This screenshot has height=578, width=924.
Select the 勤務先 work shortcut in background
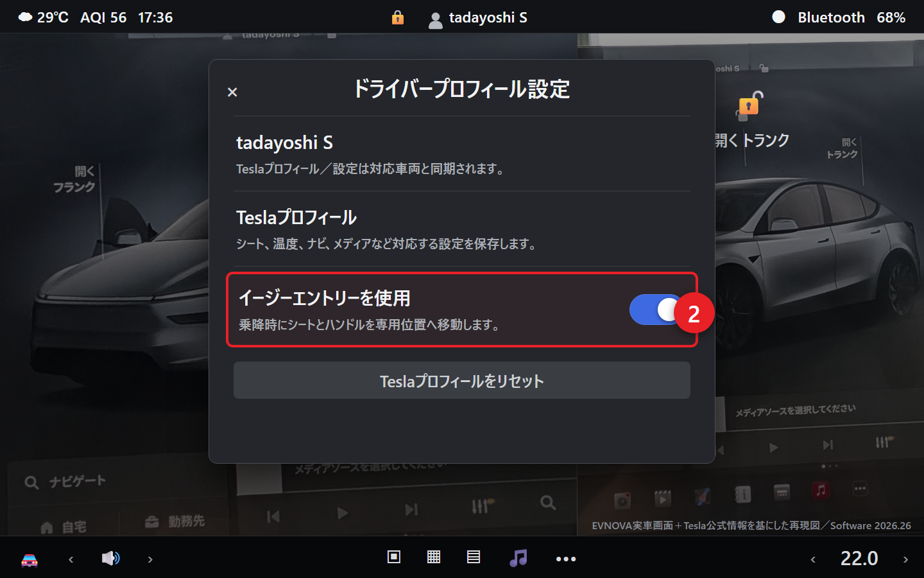[175, 521]
